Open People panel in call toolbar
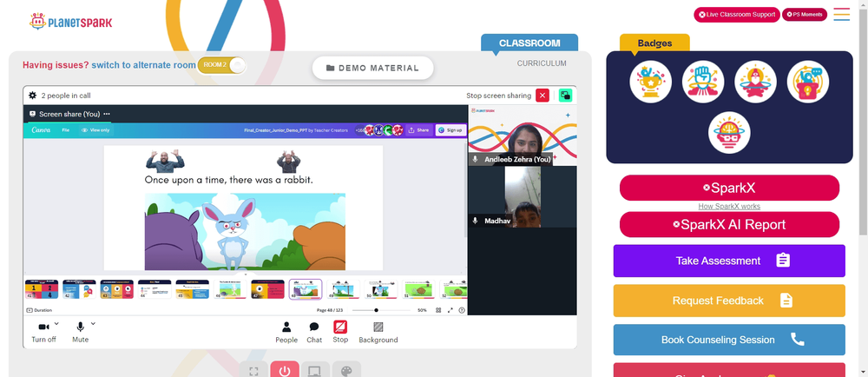 [286, 332]
